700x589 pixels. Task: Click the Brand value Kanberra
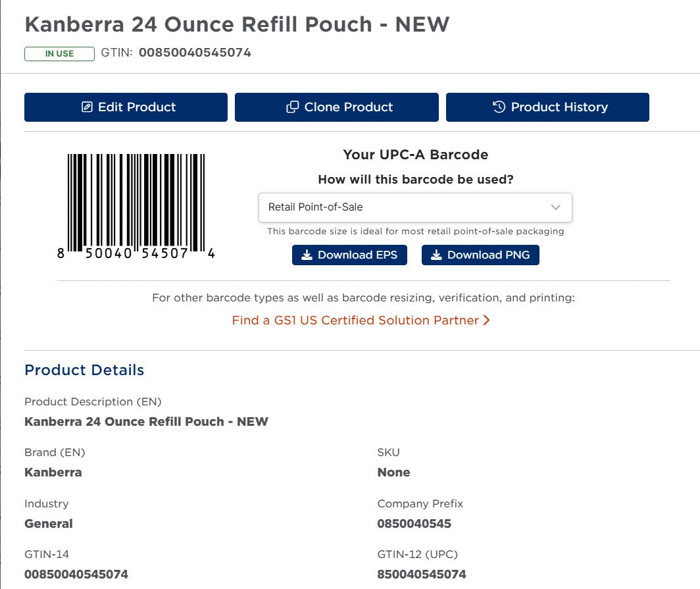click(53, 473)
